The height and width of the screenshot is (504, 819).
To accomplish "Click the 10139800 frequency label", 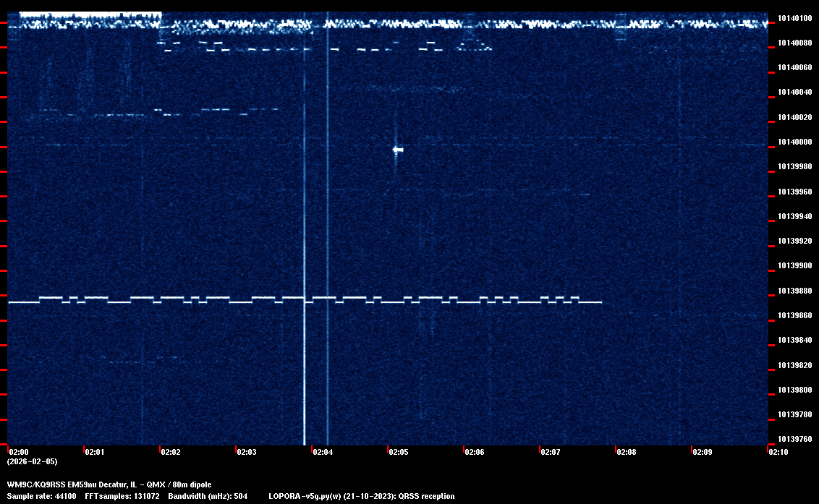I will point(795,390).
